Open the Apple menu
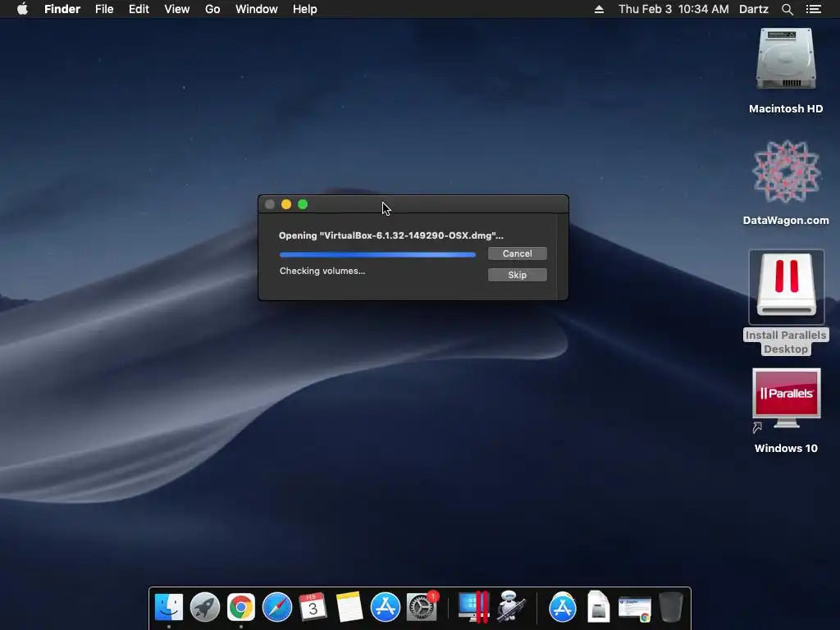 22,9
